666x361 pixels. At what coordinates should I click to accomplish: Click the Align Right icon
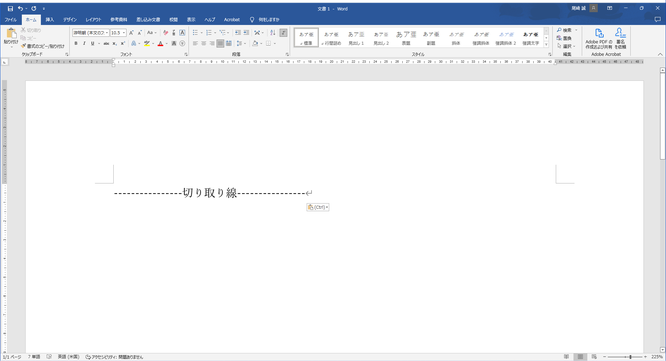point(212,43)
